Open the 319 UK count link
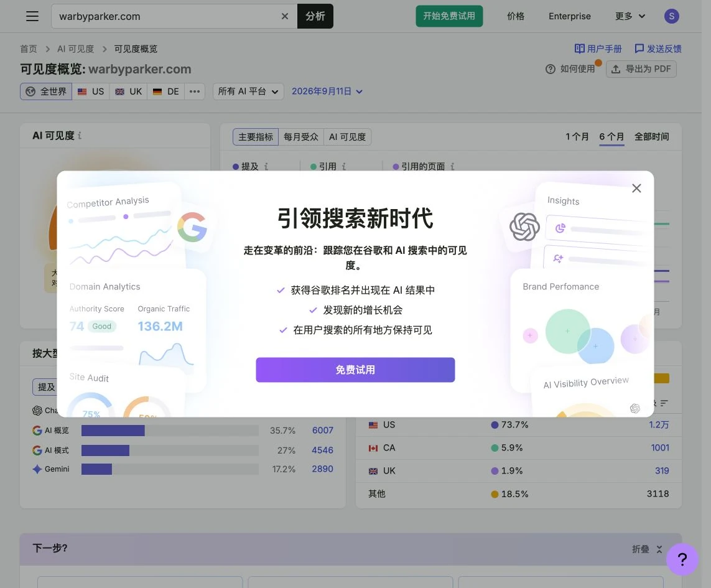Image resolution: width=711 pixels, height=588 pixels. (x=662, y=470)
